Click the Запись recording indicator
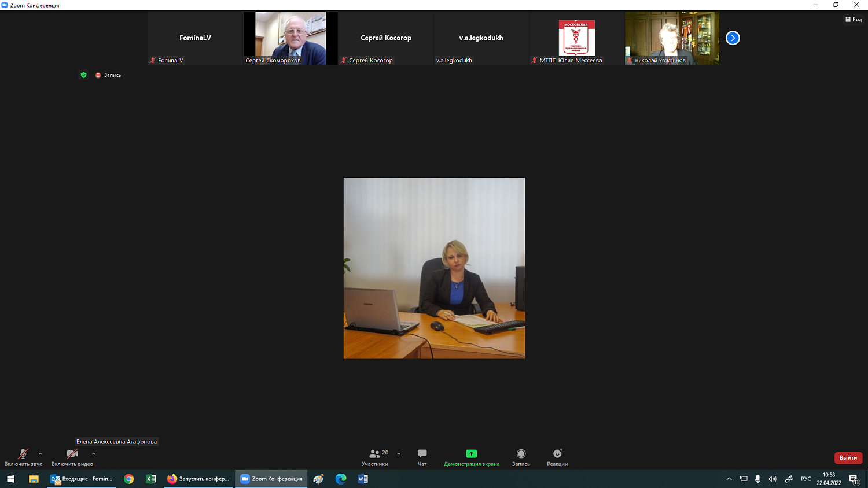The height and width of the screenshot is (488, 868). click(108, 75)
